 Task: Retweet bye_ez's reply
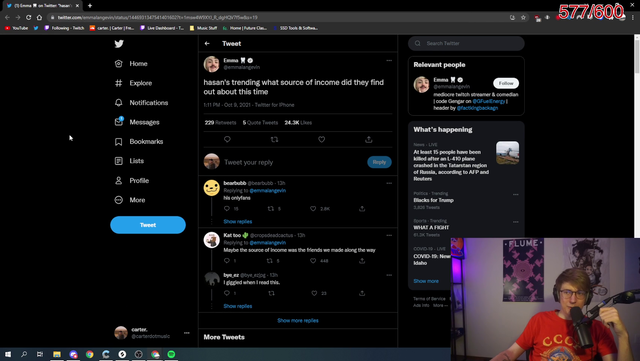point(271,293)
